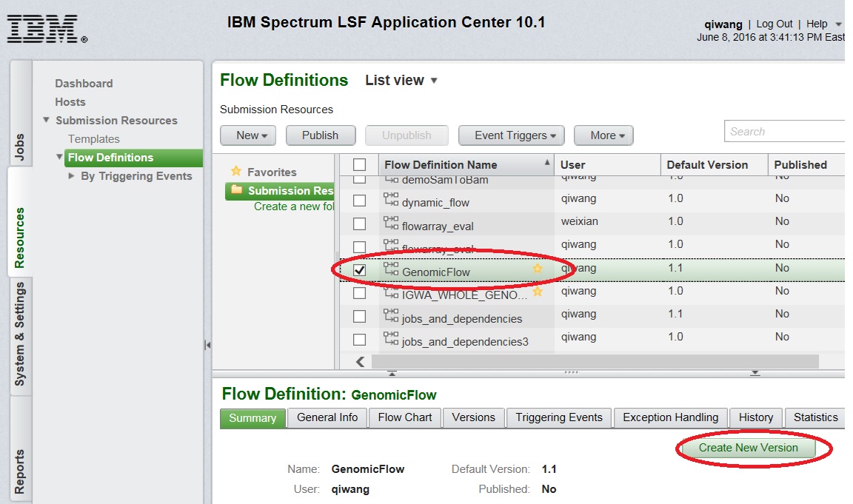Sort by the User column header
This screenshot has height=504, width=853.
(x=607, y=165)
